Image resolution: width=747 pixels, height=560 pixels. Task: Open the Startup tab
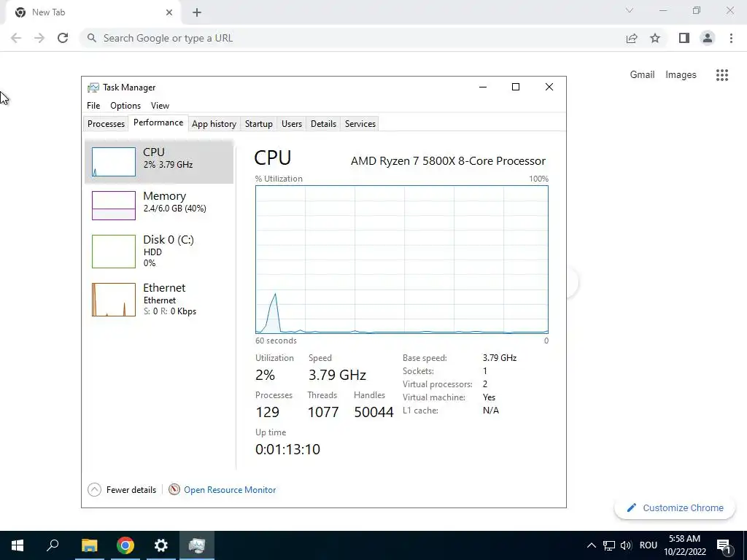[259, 124]
